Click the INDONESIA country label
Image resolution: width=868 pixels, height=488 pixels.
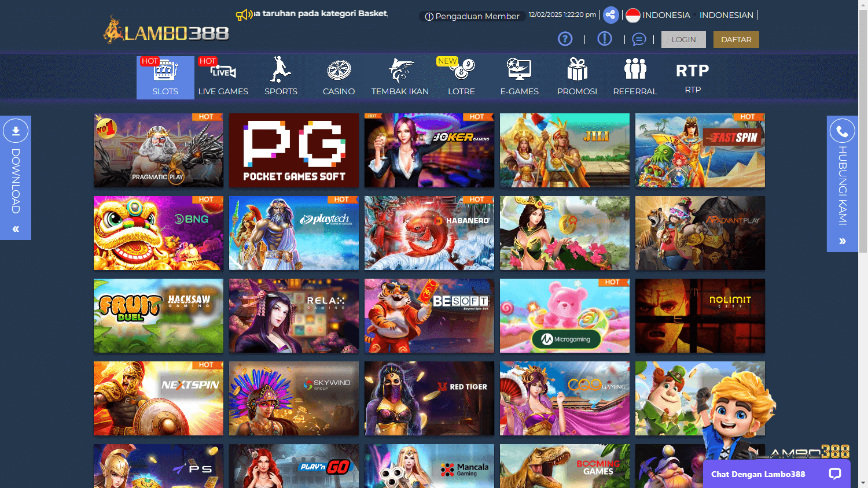pyautogui.click(x=666, y=15)
